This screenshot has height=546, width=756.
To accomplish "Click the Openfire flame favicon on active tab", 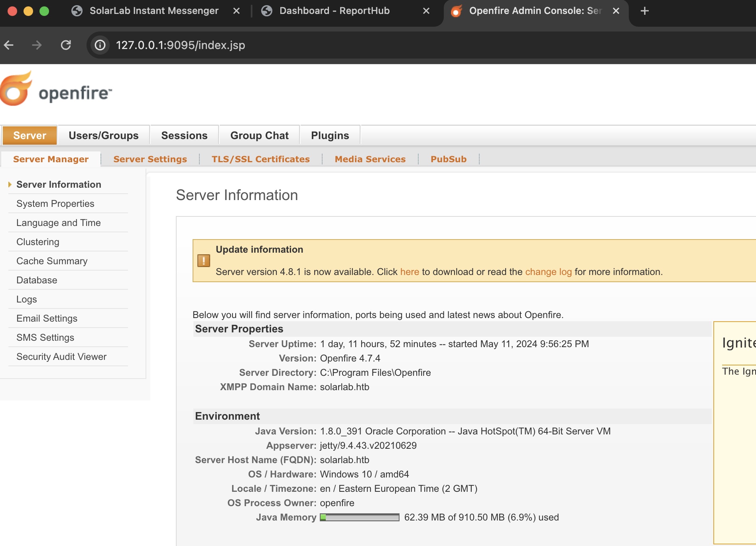I will [x=457, y=11].
